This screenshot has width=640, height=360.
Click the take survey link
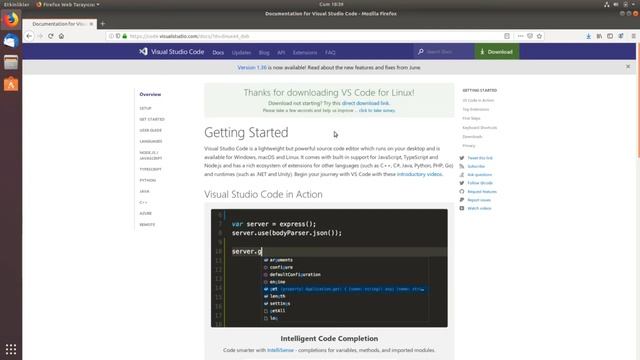point(377,111)
